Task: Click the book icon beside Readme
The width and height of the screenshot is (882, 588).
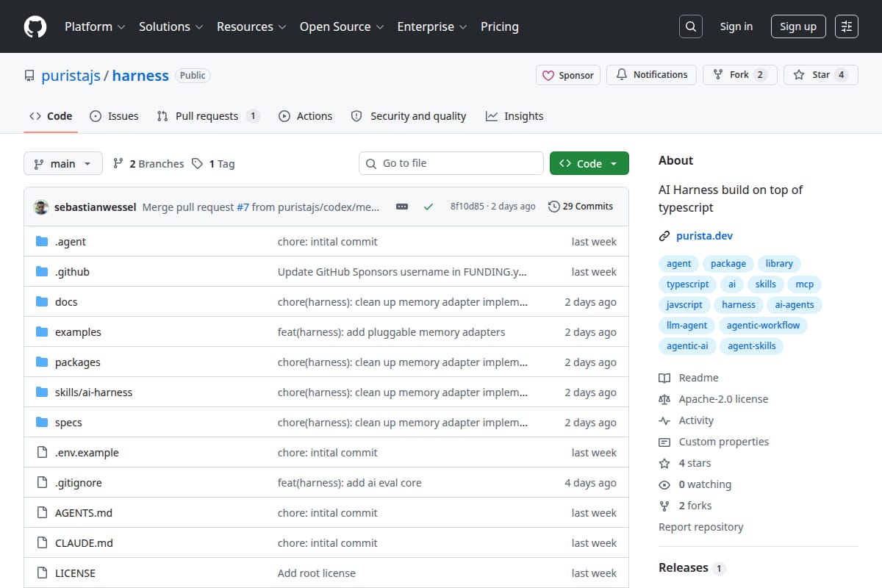Action: coord(664,378)
